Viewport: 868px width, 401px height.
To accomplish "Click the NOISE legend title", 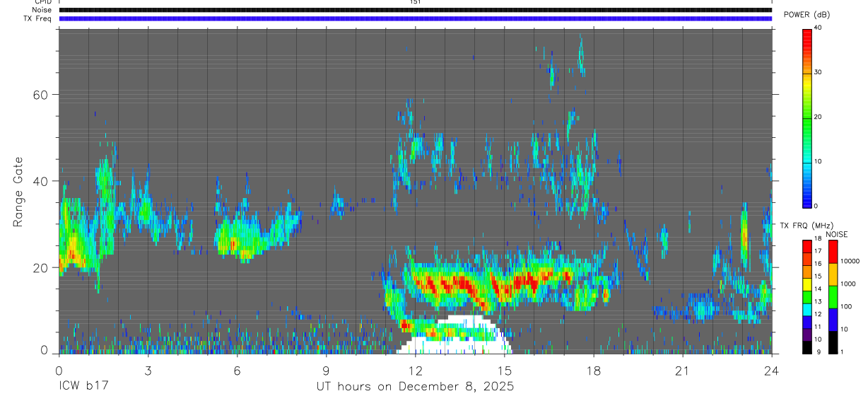I will pos(836,234).
